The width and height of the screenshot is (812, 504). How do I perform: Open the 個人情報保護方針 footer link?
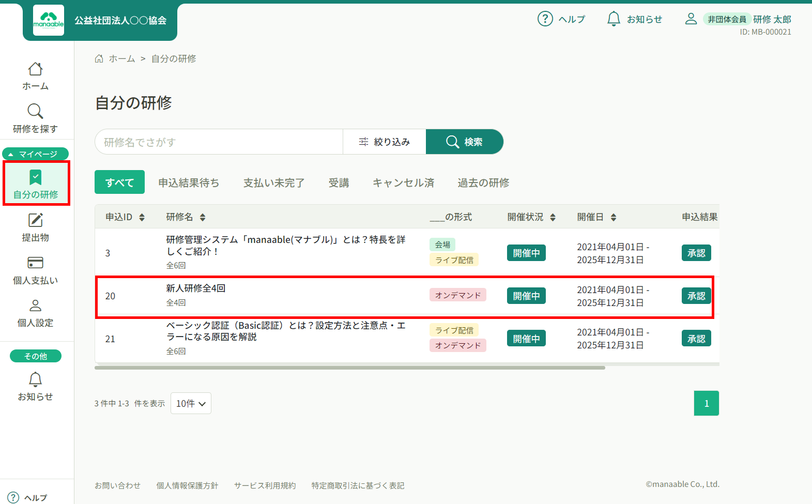[187, 485]
